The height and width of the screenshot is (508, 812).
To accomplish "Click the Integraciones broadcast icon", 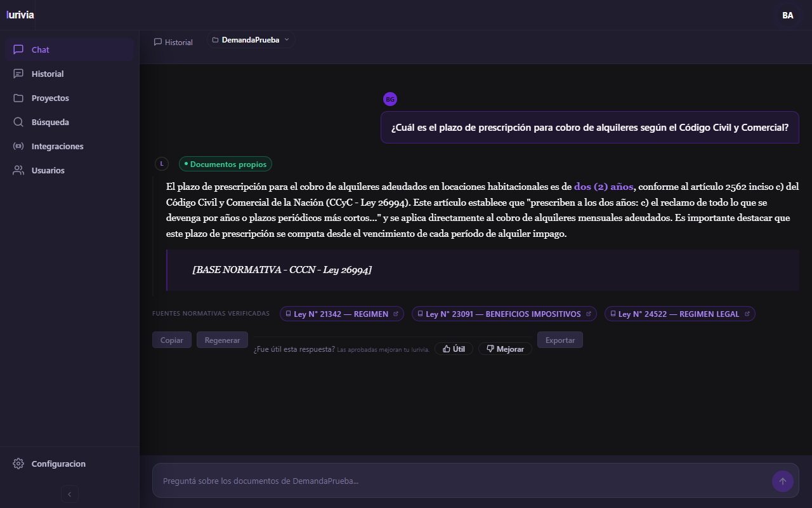I will 18,146.
